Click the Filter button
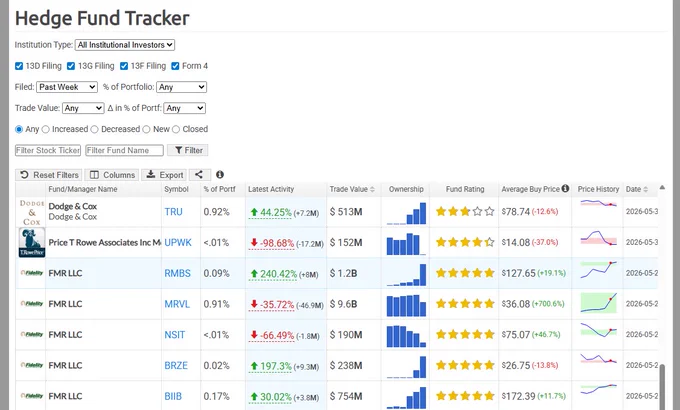This screenshot has width=680, height=410. (188, 150)
